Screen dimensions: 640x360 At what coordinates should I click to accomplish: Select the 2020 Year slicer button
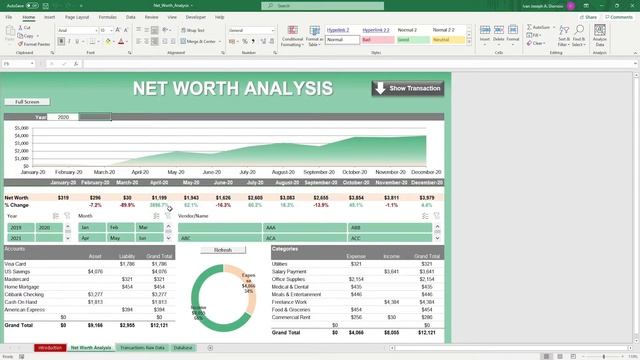(49, 227)
